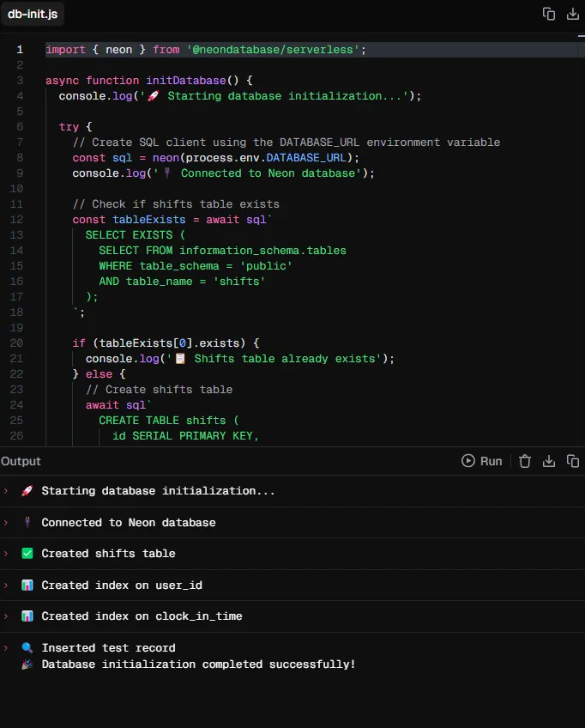Click line number 20 in the gutter
This screenshot has width=585, height=728.
click(x=16, y=343)
